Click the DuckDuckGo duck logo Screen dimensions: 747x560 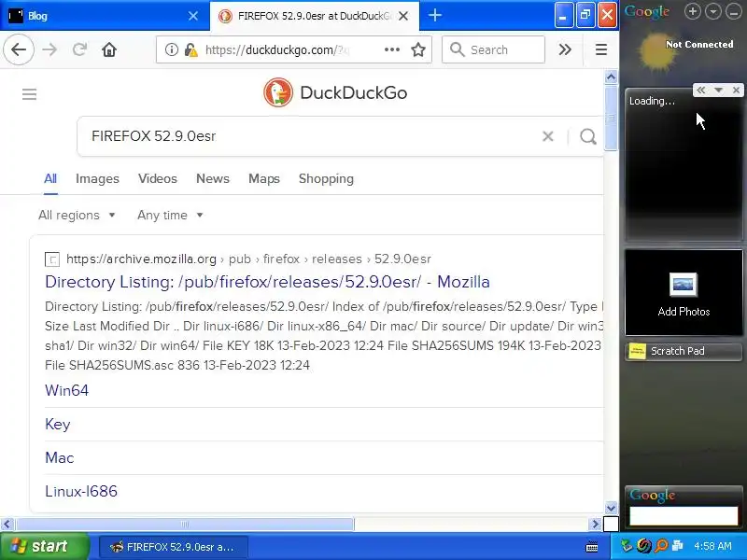pos(277,92)
